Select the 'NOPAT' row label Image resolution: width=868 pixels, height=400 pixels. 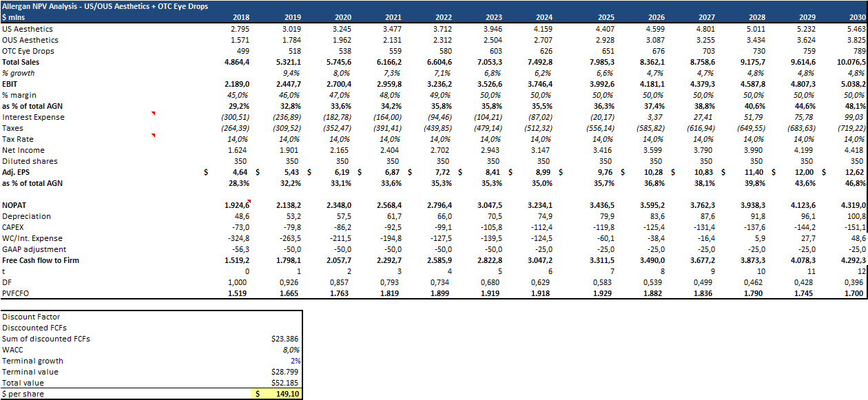pyautogui.click(x=14, y=205)
